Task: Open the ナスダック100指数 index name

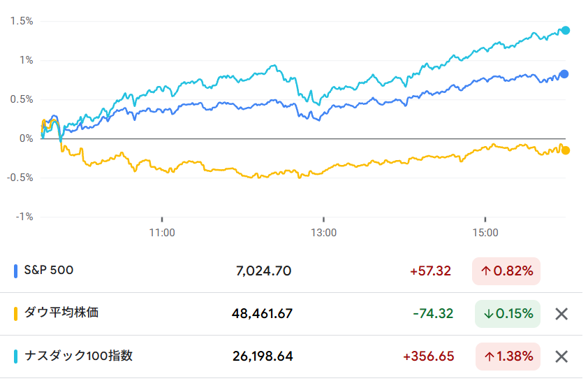Action: click(x=78, y=356)
